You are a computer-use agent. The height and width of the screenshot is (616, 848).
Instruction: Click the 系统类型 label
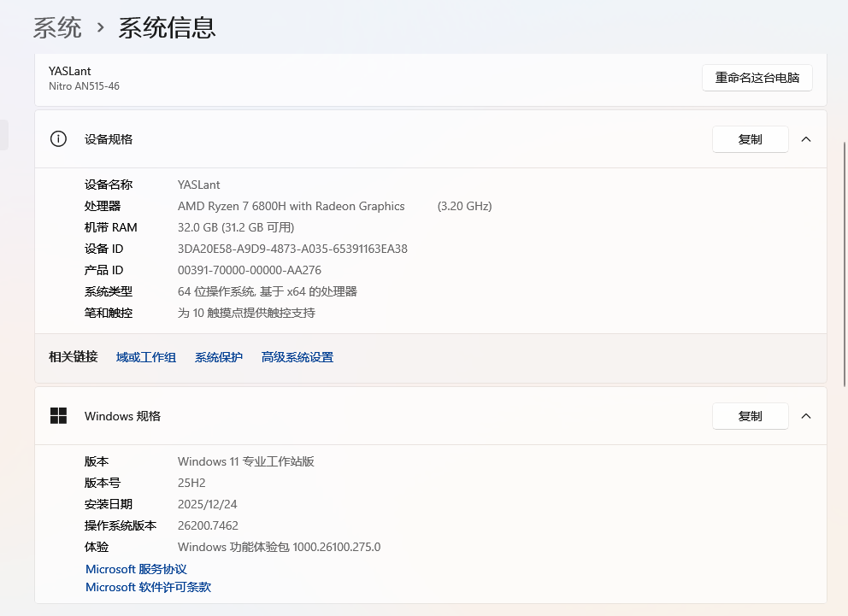[x=109, y=292]
